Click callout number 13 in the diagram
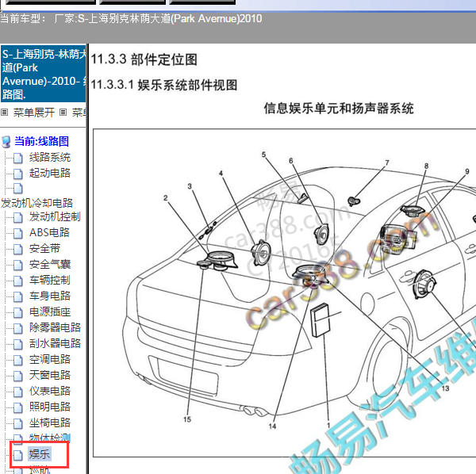Image resolution: width=476 pixels, height=474 pixels. point(445,388)
